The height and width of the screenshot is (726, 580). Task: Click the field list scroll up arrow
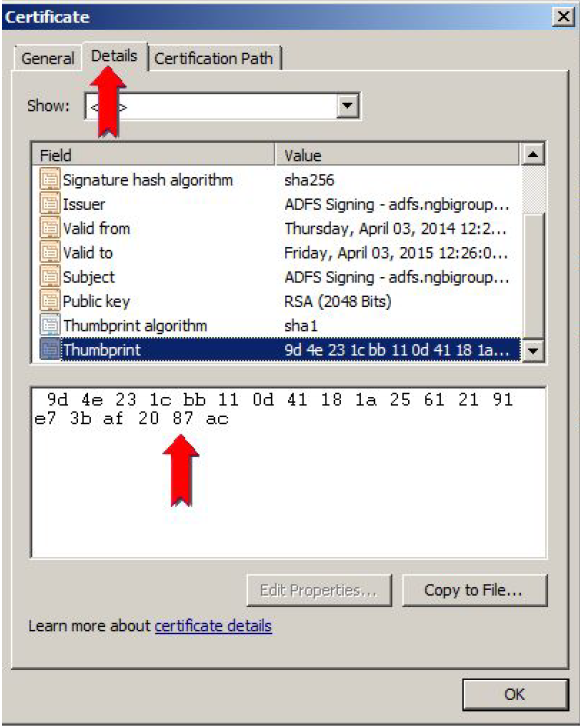533,154
